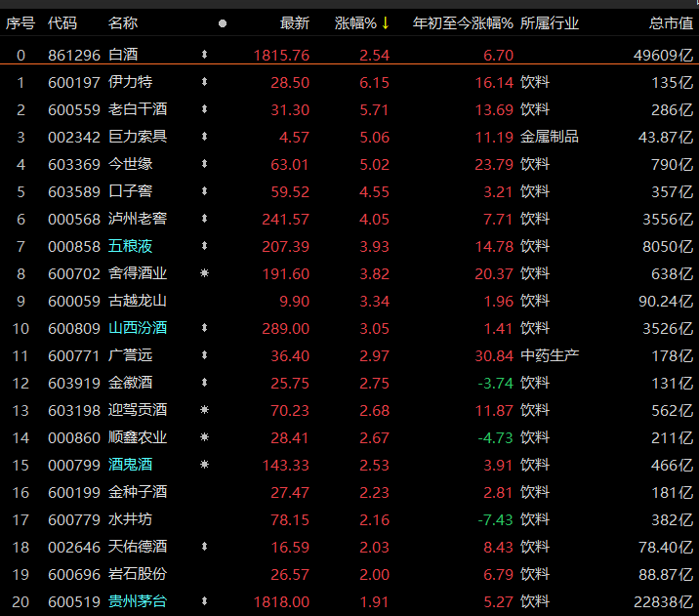The width and height of the screenshot is (699, 616).
Task: Click latest price 1815.76
Action: (281, 56)
